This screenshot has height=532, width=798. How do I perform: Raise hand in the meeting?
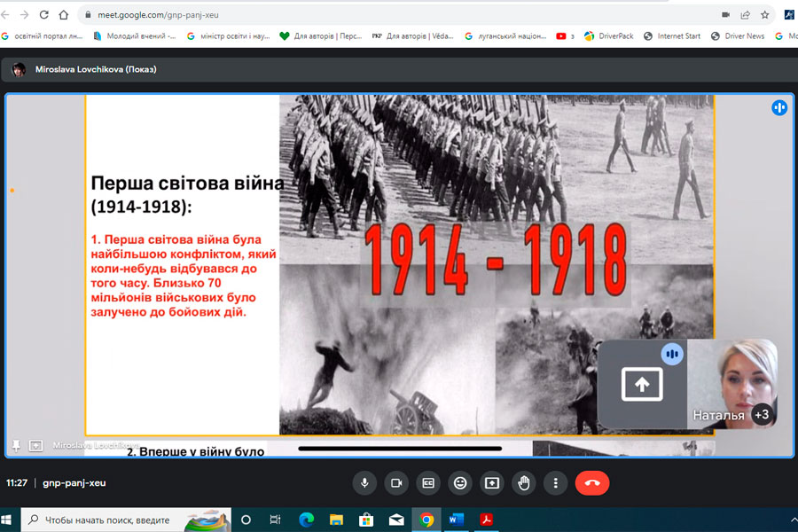[523, 483]
